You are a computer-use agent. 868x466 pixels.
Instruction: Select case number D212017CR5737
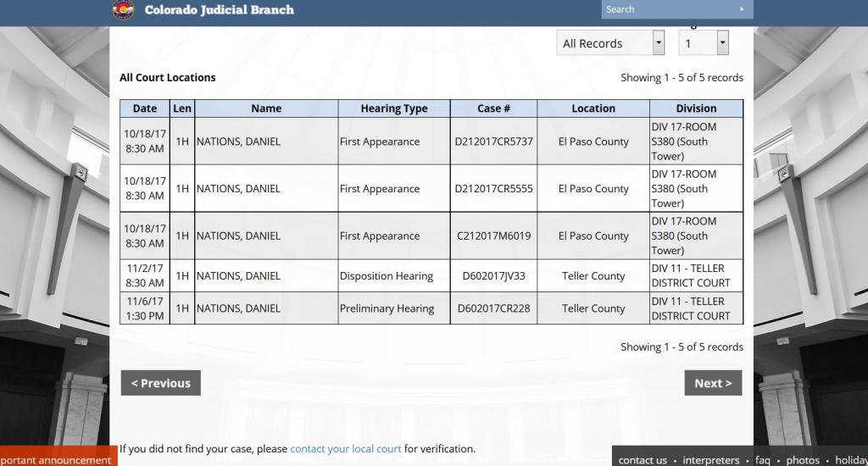pos(493,141)
